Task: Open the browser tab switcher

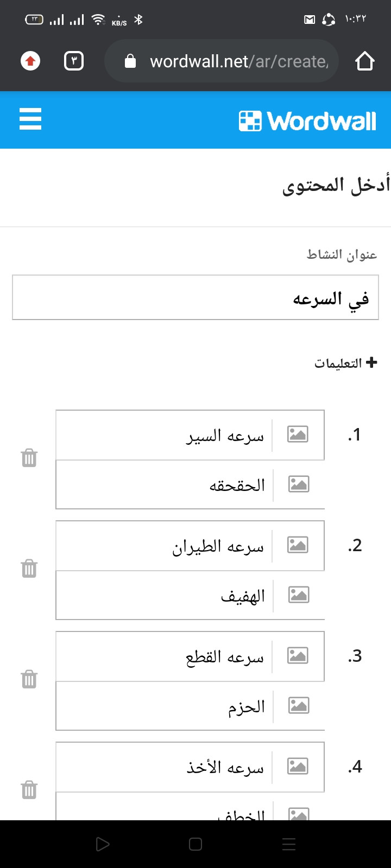Action: [74, 61]
